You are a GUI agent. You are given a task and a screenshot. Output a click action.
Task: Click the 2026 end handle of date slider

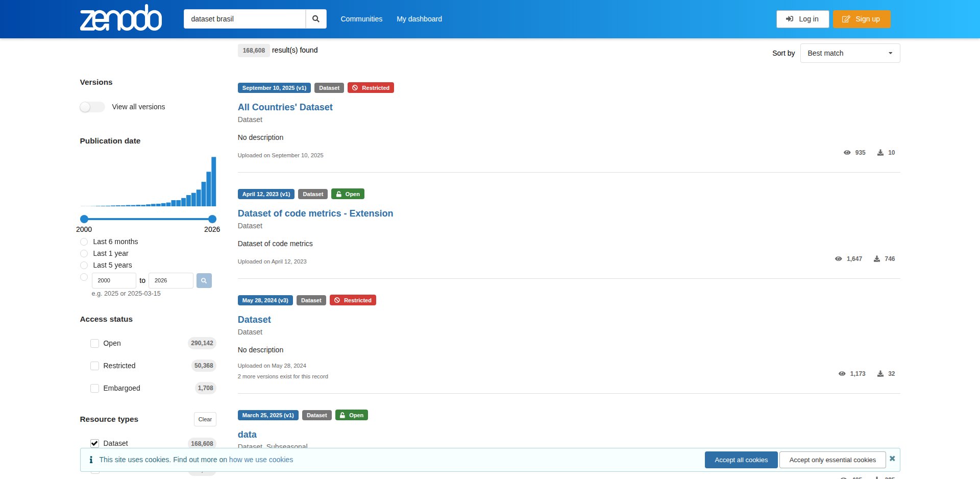click(x=212, y=219)
